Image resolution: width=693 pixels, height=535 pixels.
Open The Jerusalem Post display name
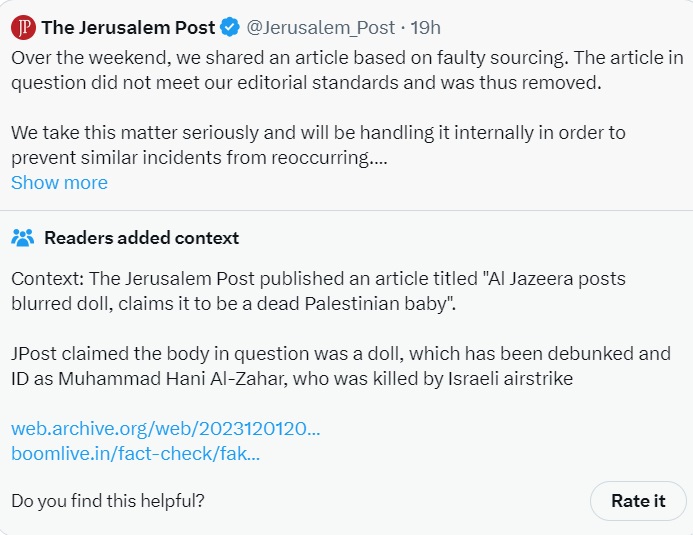128,28
